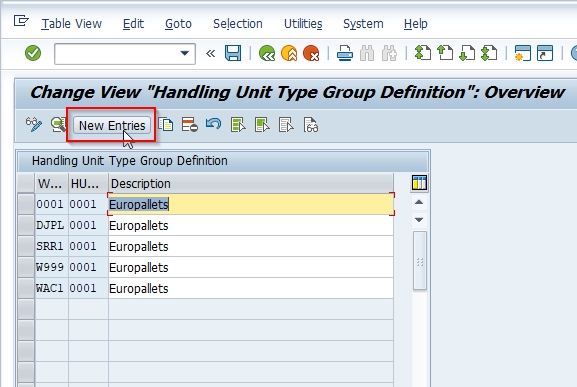The height and width of the screenshot is (387, 577).
Task: Open the table column settings icon
Action: tap(419, 182)
